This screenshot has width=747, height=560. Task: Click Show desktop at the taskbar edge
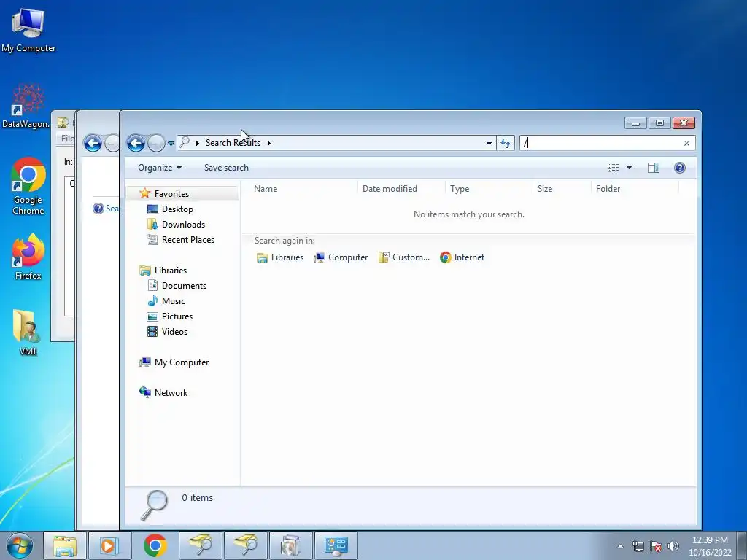coord(742,545)
